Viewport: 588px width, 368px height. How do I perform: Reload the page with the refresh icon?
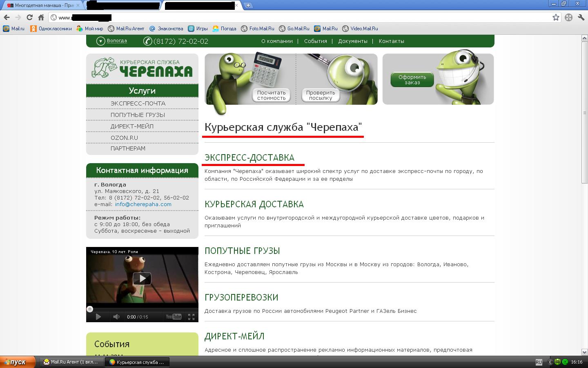29,18
